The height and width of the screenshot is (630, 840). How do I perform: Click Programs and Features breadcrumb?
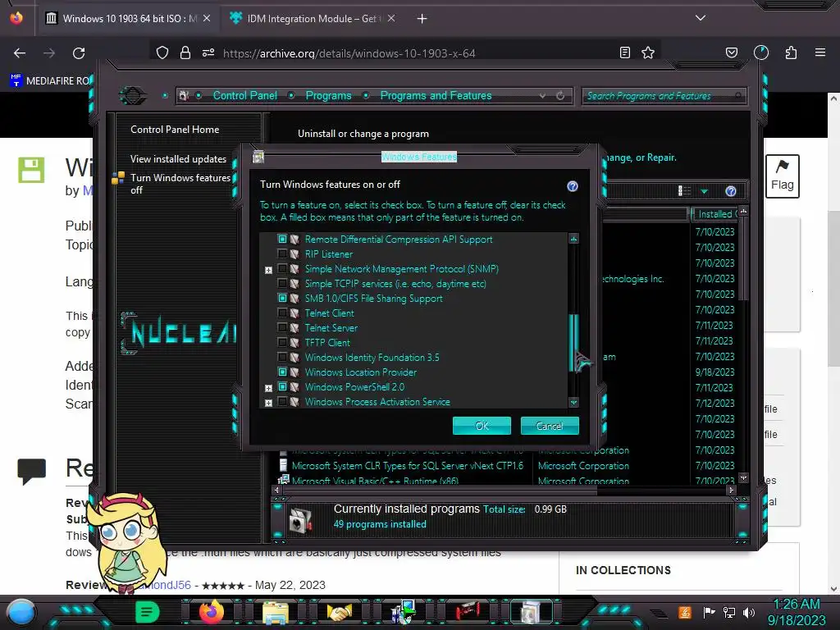coord(436,95)
